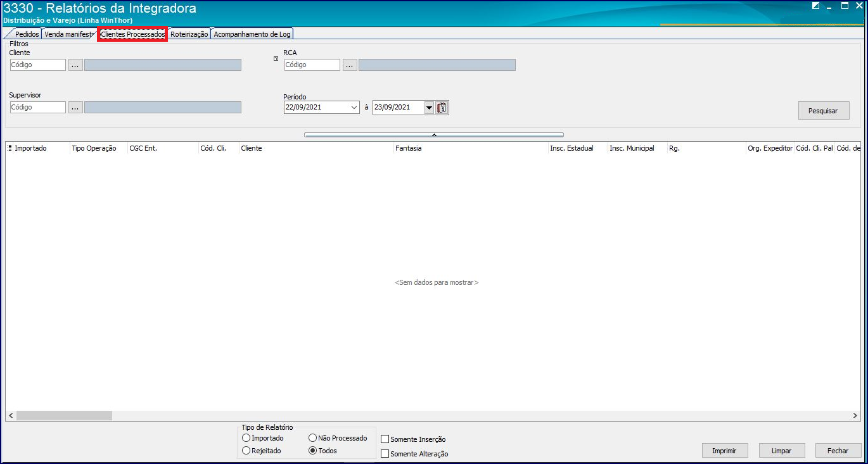This screenshot has height=464, width=868.
Task: Sort by the Cód. Cli. column header
Action: click(x=219, y=148)
